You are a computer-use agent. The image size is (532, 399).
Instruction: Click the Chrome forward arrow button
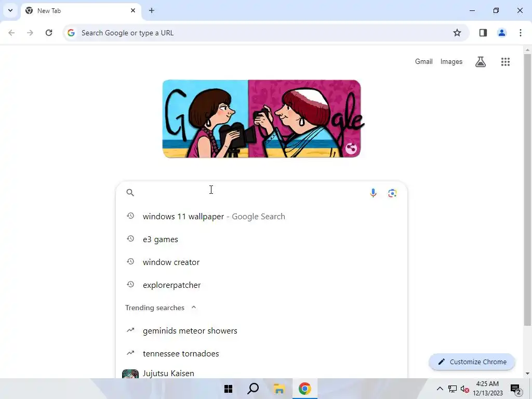(30, 33)
